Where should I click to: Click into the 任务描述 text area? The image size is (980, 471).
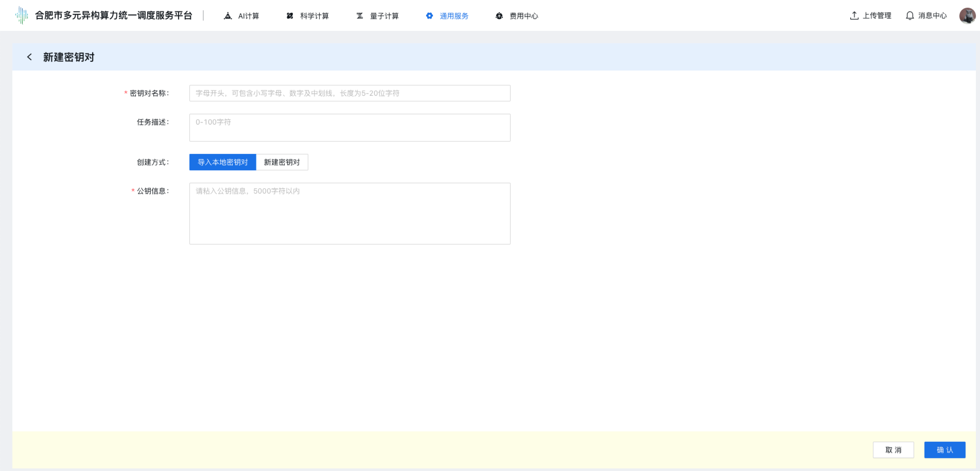[349, 128]
